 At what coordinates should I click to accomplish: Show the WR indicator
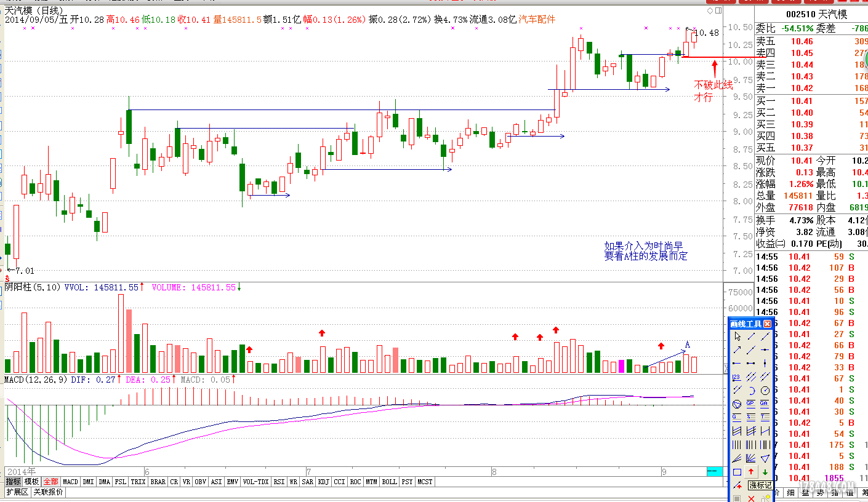coord(294,482)
